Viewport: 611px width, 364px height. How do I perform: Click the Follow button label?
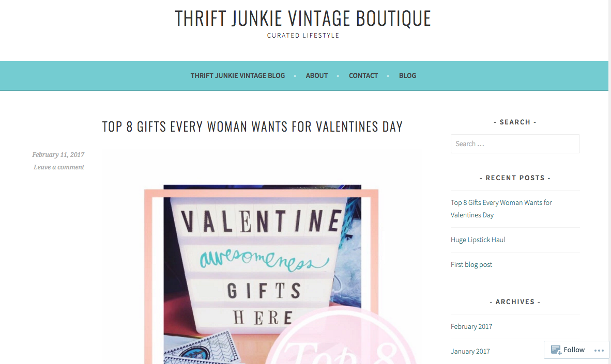[574, 350]
